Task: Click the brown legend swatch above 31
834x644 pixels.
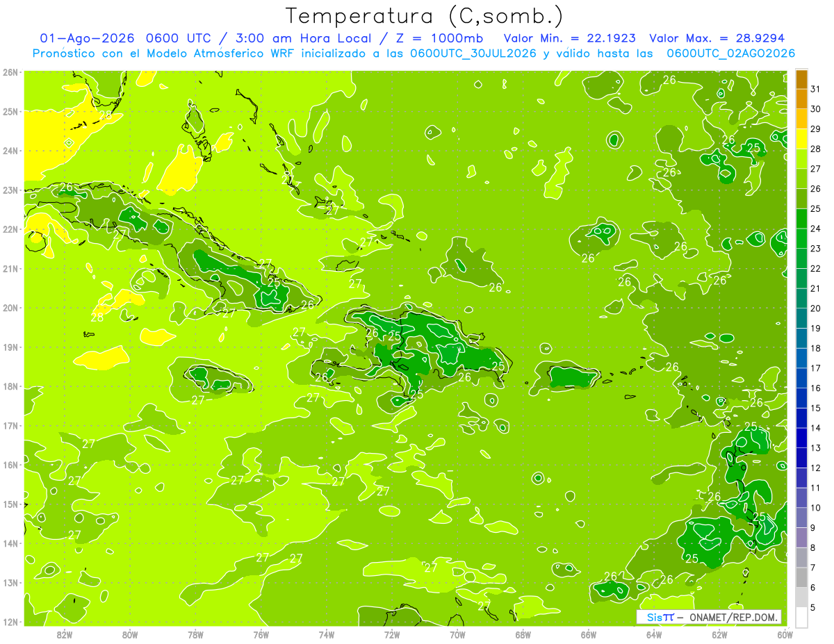Action: point(801,79)
